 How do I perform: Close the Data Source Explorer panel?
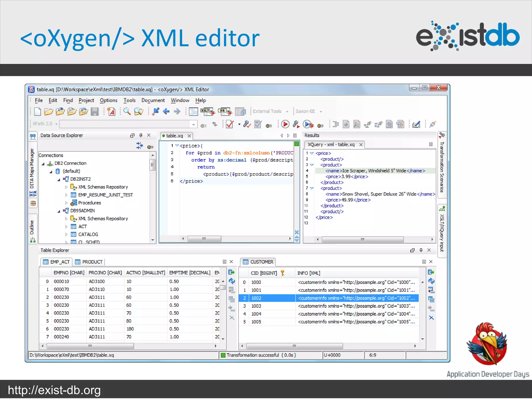click(x=149, y=135)
